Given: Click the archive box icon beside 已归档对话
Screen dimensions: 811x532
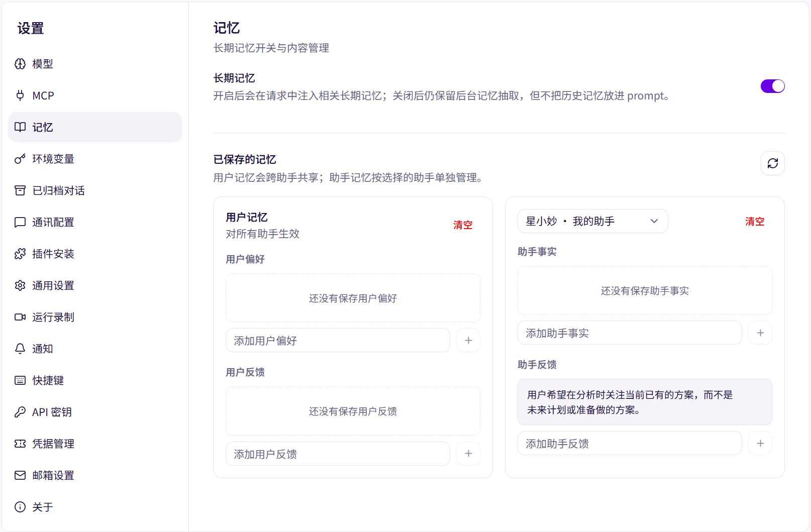Looking at the screenshot, I should [20, 190].
